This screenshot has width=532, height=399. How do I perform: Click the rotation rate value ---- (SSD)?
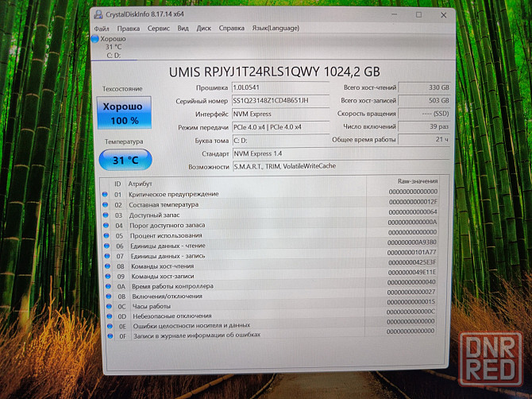pyautogui.click(x=425, y=114)
